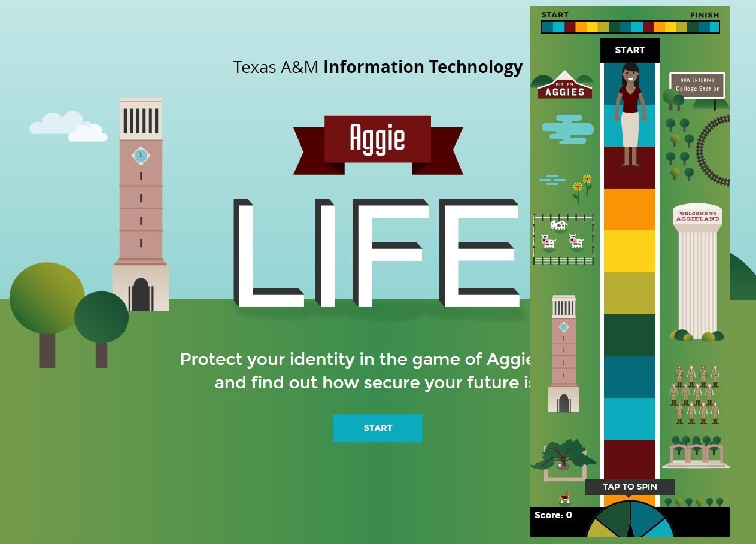Click the teal START button
756x544 pixels.
pos(378,428)
